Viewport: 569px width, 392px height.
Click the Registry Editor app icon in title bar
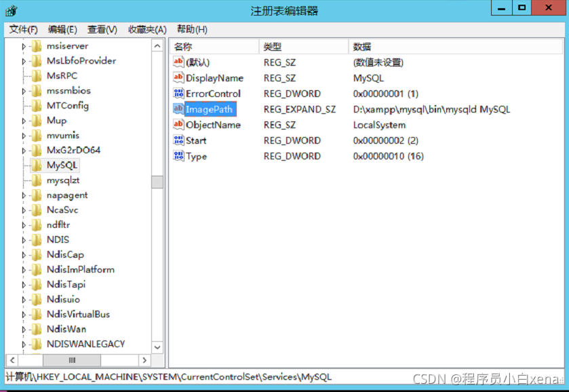pos(12,11)
